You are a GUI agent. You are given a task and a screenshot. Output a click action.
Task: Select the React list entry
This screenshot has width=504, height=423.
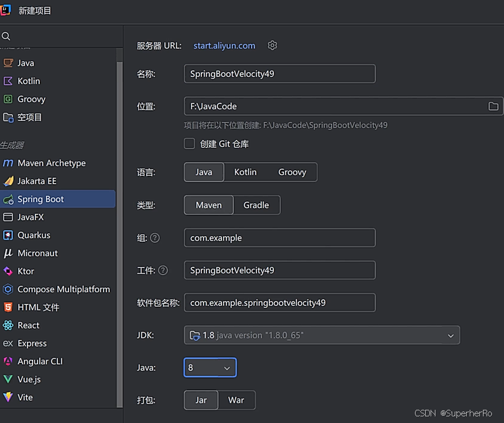pos(58,325)
